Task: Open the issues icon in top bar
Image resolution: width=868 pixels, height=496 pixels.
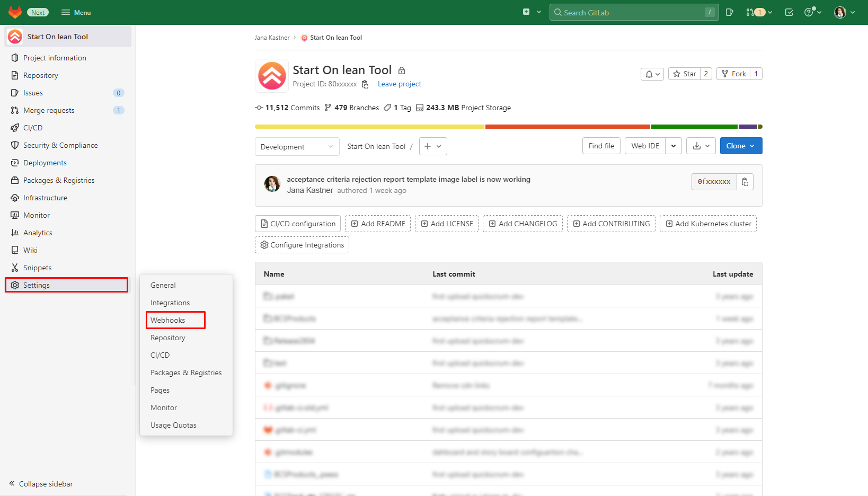Action: pos(730,12)
